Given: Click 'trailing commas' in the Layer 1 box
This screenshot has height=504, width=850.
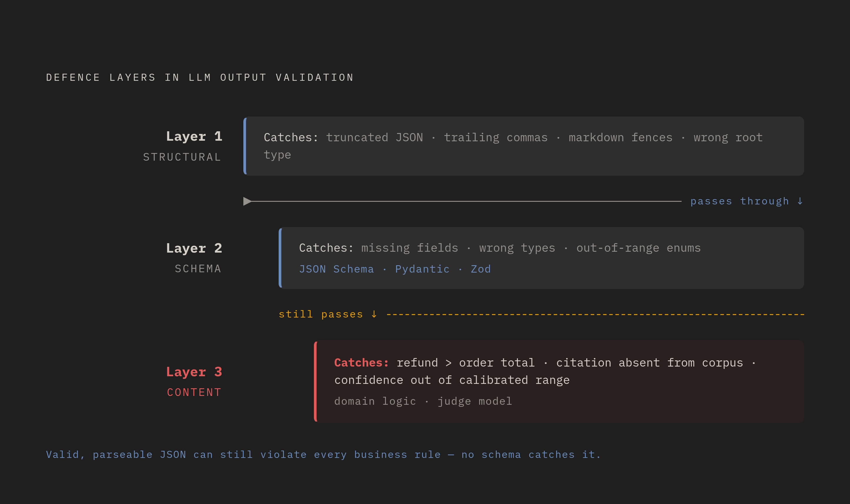Looking at the screenshot, I should 496,137.
